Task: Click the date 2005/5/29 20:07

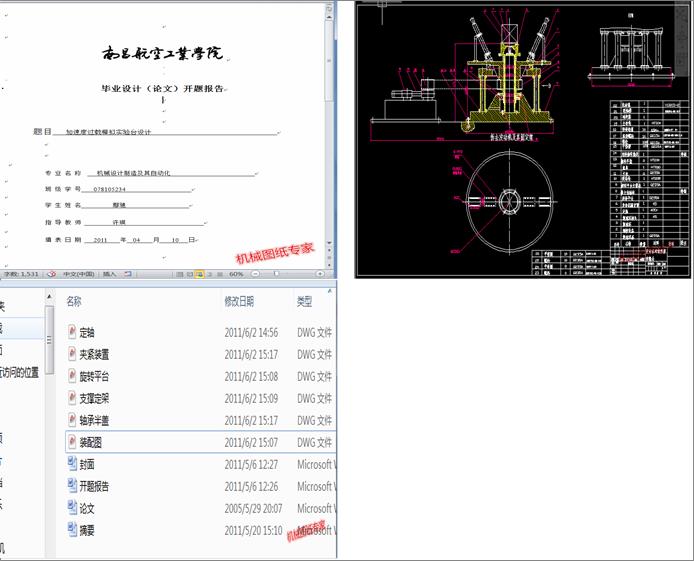Action: pos(253,508)
